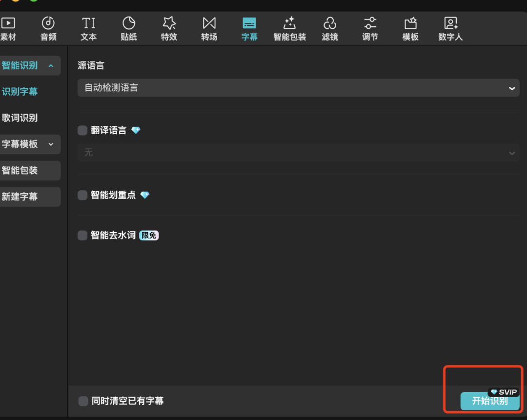This screenshot has width=527, height=420.
Task: Select the 文本 (Text) tool icon
Action: 88,23
